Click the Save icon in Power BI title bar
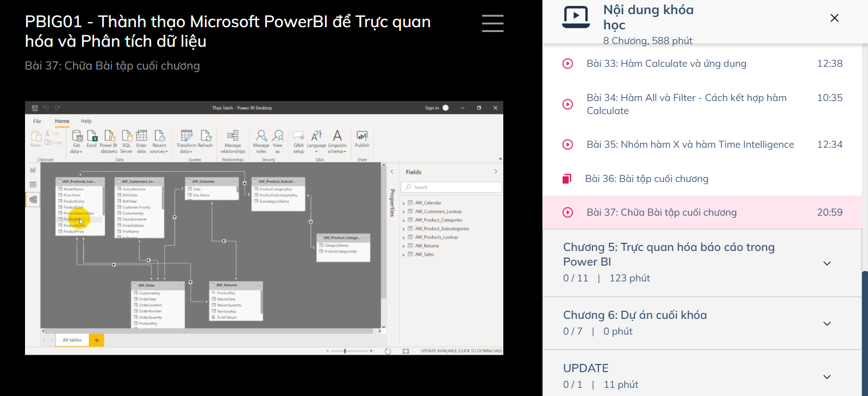The height and width of the screenshot is (396, 868). click(35, 108)
